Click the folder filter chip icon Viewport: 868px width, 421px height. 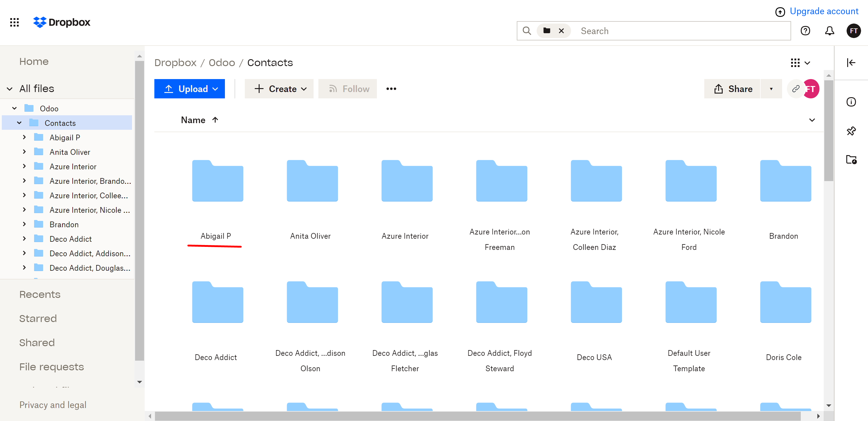547,31
